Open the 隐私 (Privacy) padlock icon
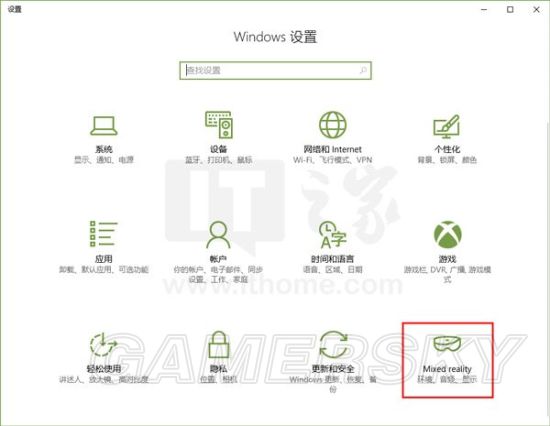This screenshot has width=550, height=426. [219, 344]
